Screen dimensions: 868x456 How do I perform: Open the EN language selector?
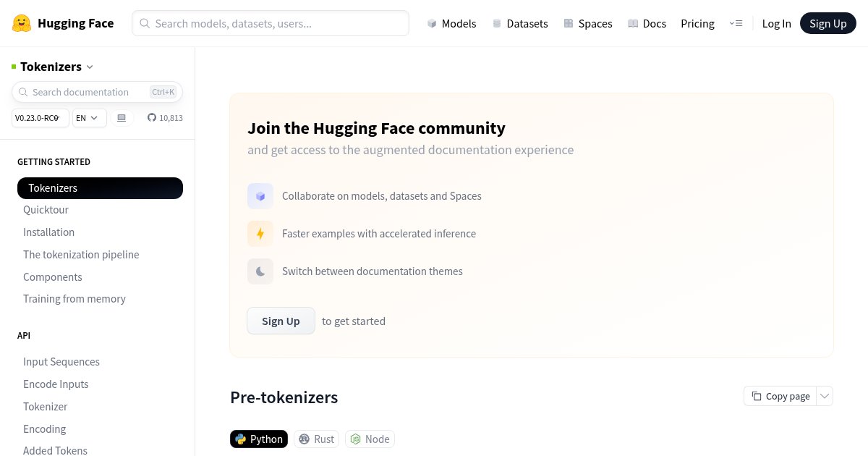click(90, 118)
